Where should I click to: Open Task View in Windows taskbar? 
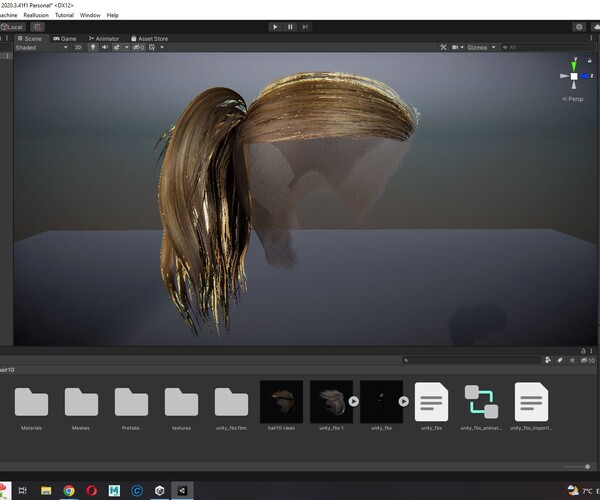[23, 490]
